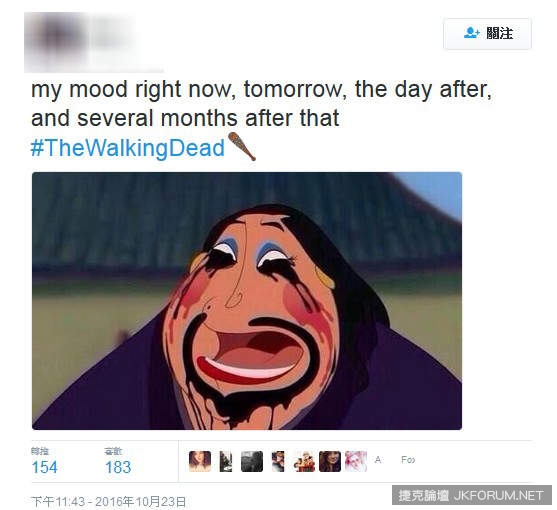
Task: Click the JKFORUM.NET watermark banner
Action: coord(472,495)
